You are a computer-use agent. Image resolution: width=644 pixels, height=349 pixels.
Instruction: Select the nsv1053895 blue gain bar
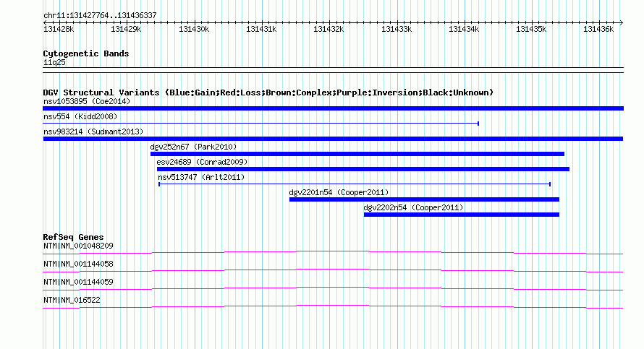tap(333, 108)
